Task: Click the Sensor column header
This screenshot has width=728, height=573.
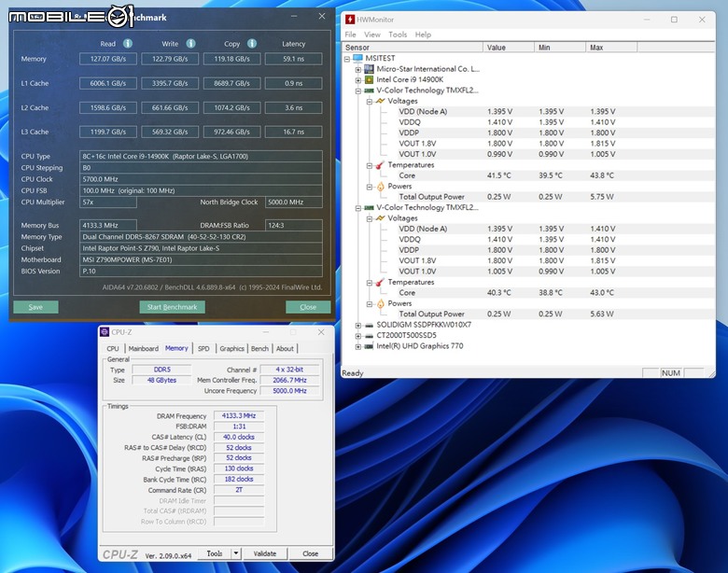Action: [413, 48]
